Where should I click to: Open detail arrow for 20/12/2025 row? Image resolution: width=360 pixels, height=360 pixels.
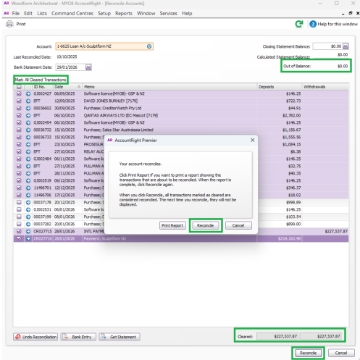28,202
